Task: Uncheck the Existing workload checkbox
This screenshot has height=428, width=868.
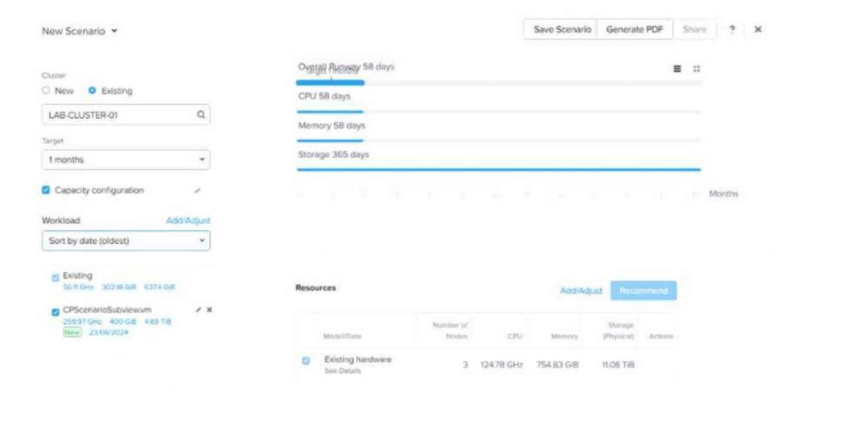Action: click(55, 278)
